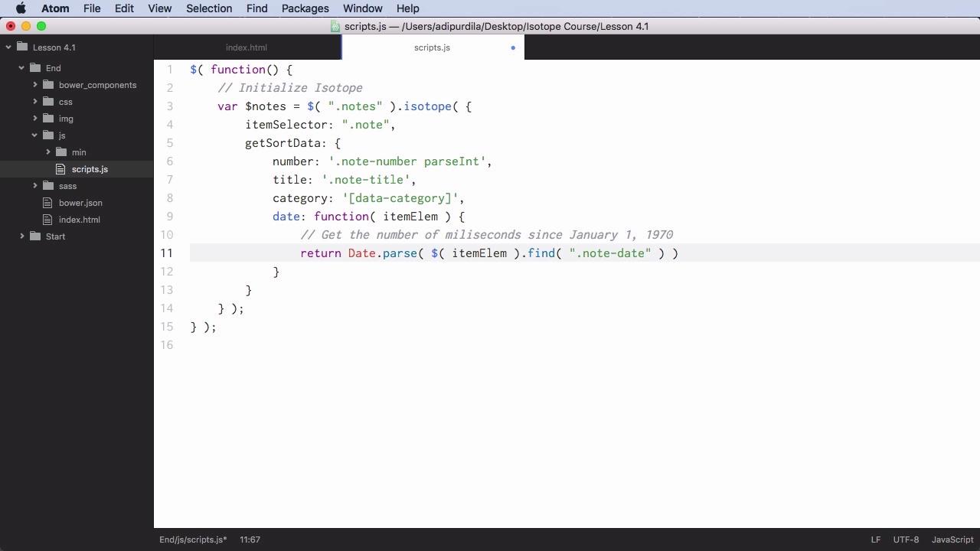Switch to the index.html tab
Viewport: 980px width, 551px height.
click(247, 47)
